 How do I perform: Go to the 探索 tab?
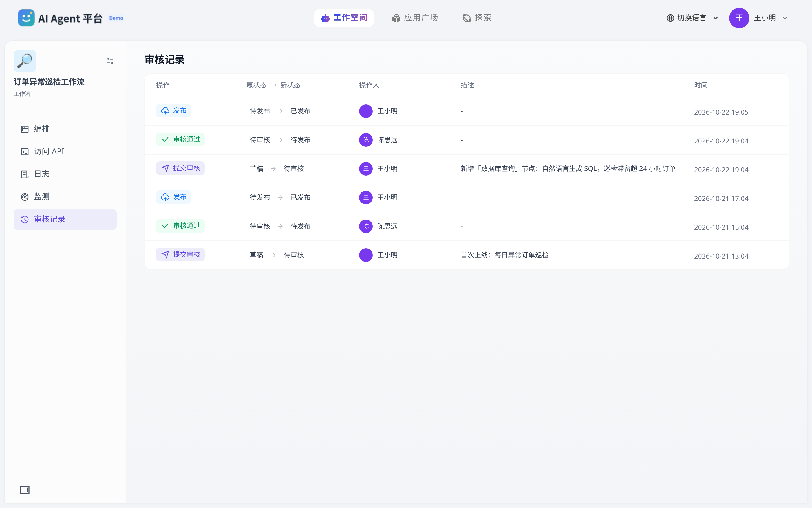(477, 18)
